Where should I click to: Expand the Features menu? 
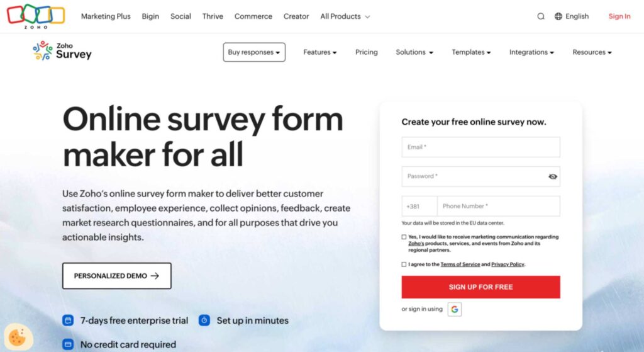(319, 52)
